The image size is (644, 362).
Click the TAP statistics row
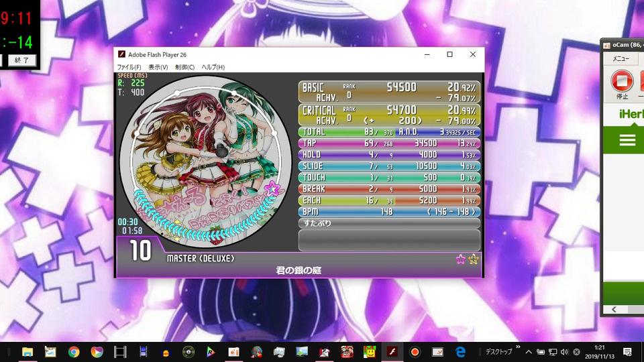389,143
